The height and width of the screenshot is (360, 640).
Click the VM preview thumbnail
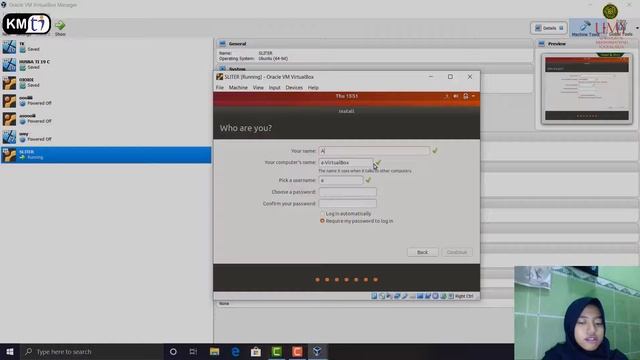pos(587,89)
